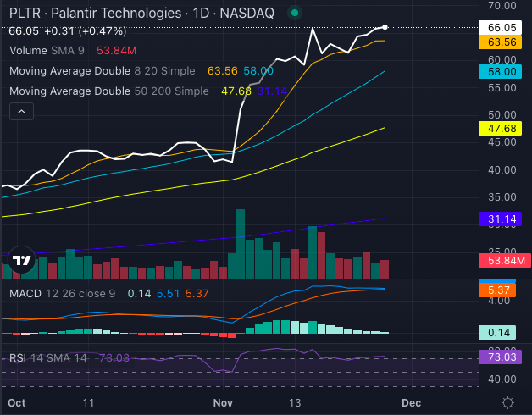Select the MACD 12 26 indicator legend
The image size is (532, 415).
[x=58, y=293]
